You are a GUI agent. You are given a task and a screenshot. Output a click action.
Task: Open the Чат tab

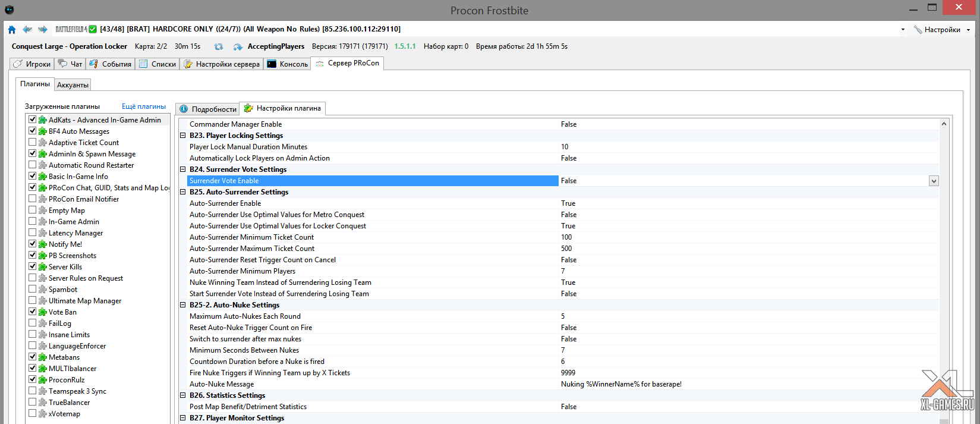70,64
